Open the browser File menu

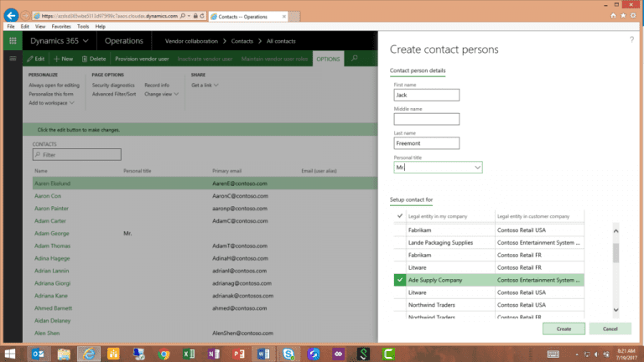(x=11, y=26)
